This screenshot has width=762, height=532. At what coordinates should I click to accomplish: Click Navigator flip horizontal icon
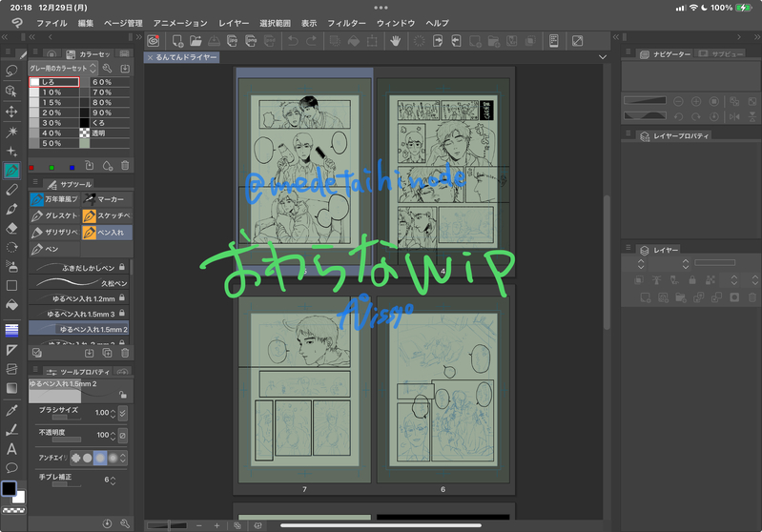734,116
